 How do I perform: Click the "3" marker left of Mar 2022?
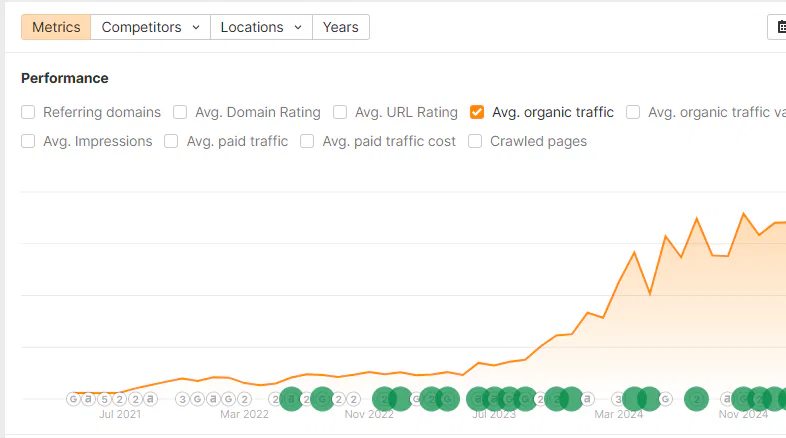182,399
